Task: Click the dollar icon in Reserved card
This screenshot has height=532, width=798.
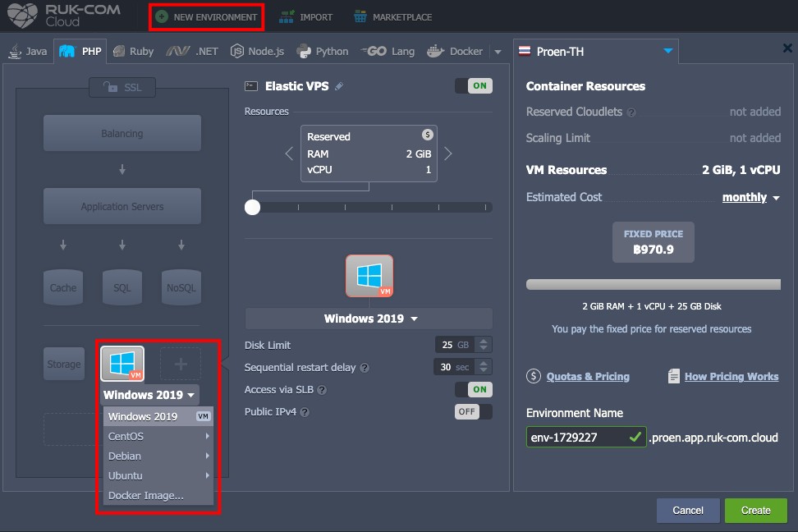Action: [x=428, y=135]
